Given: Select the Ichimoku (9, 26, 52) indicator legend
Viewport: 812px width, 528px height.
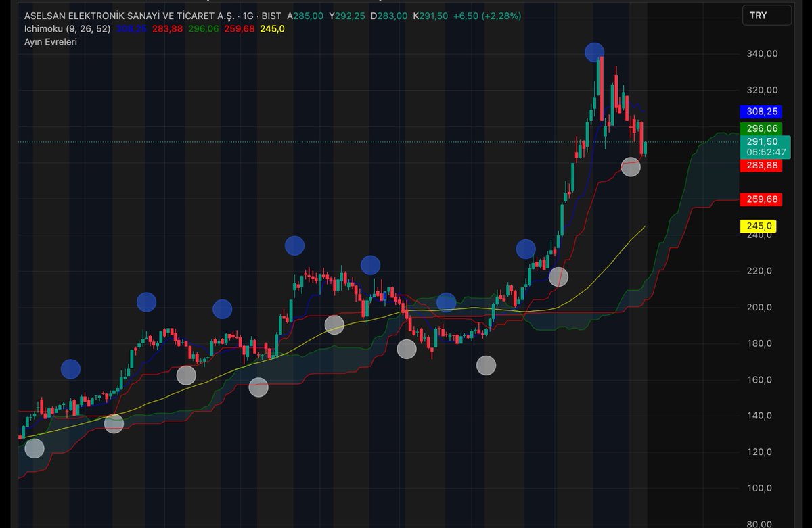Looking at the screenshot, I should point(67,28).
